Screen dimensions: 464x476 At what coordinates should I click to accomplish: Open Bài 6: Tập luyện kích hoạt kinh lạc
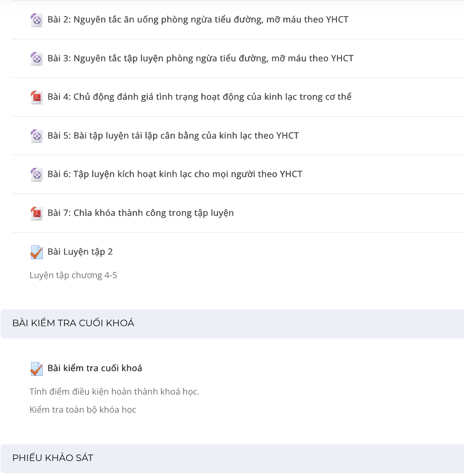click(x=175, y=174)
